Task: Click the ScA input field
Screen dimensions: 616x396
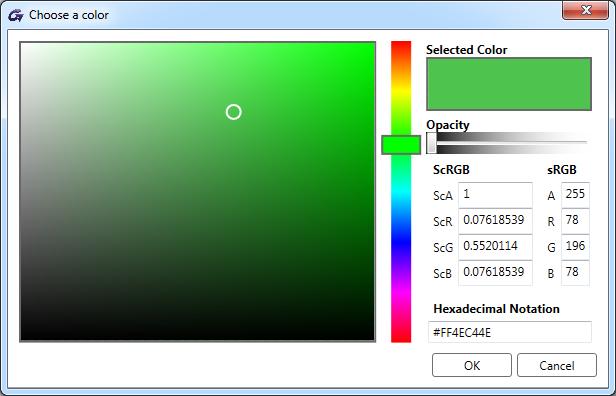Action: coord(495,195)
